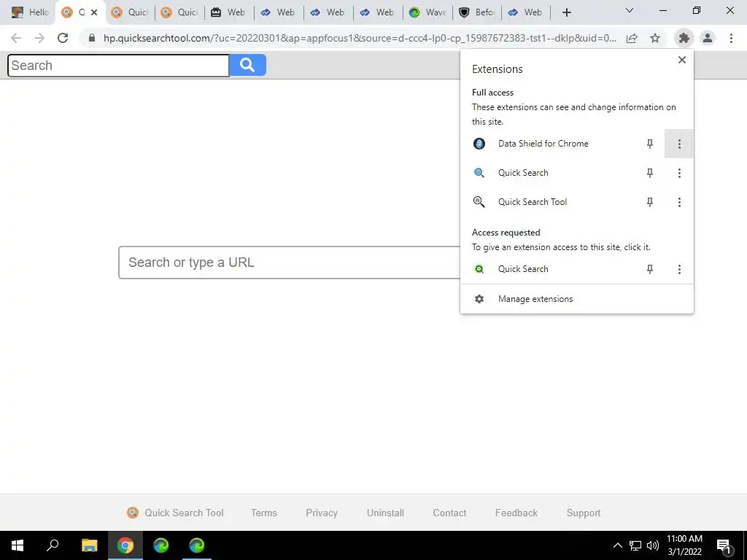Open File Explorer from the taskbar

[89, 545]
